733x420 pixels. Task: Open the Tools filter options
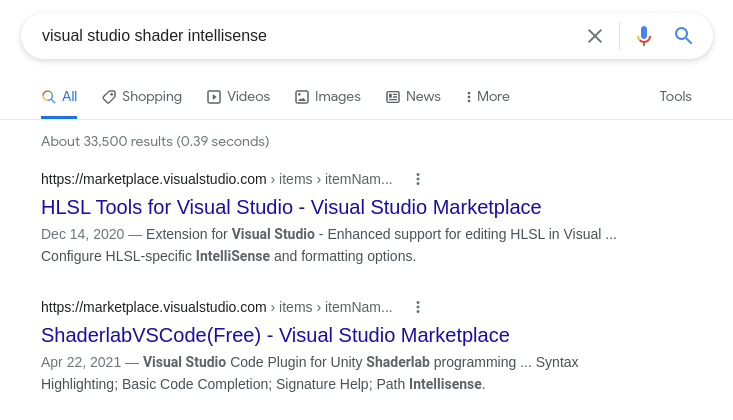(x=675, y=97)
